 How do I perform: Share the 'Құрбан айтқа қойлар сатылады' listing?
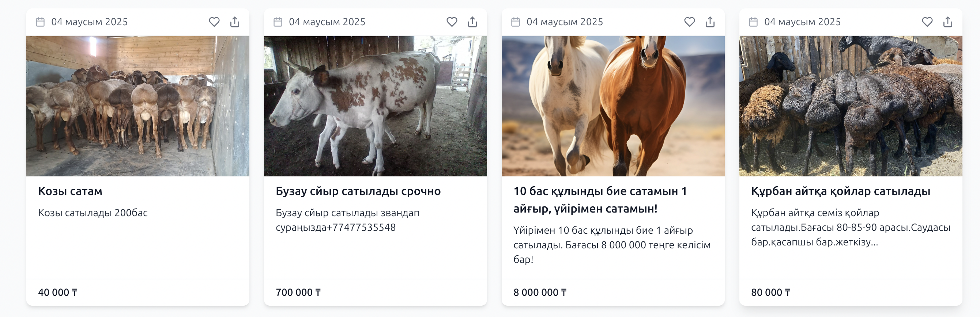pos(948,22)
